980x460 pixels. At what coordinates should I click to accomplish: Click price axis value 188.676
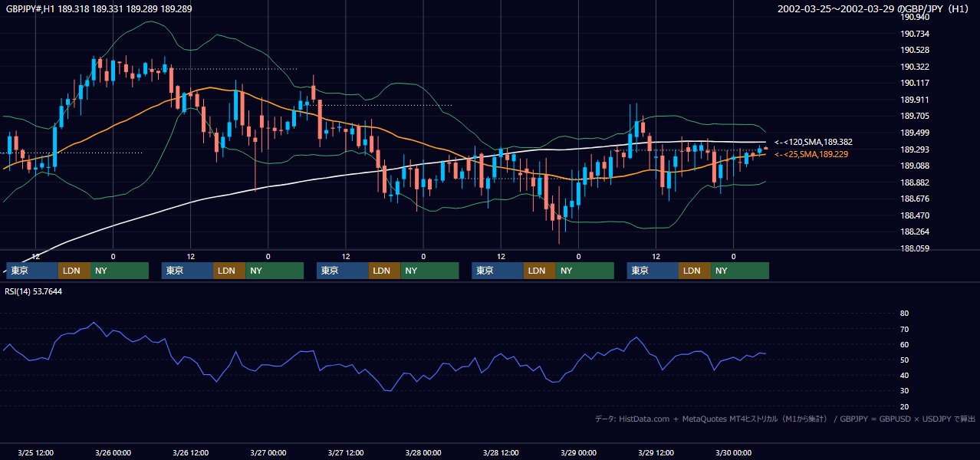point(915,199)
